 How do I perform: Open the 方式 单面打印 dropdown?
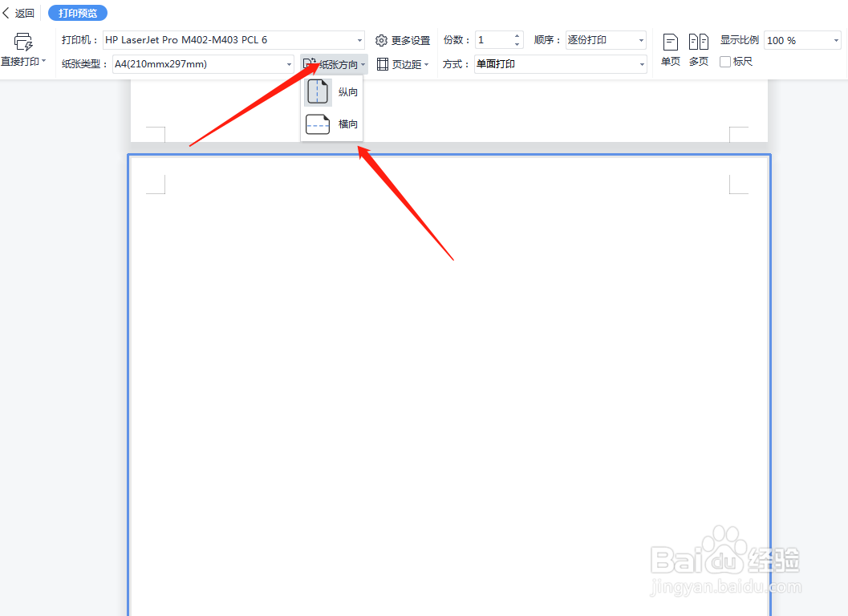[560, 64]
